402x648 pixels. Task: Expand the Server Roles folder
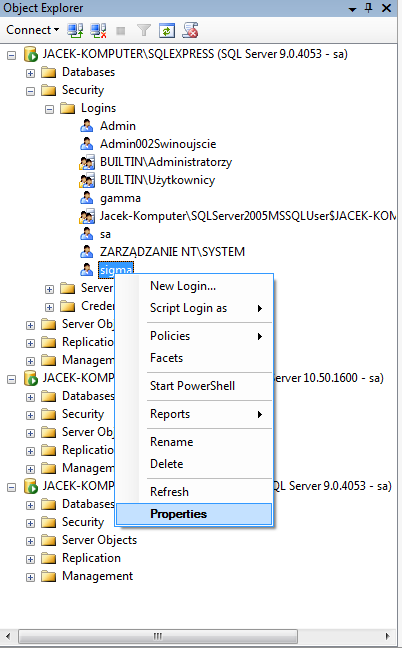click(49, 289)
